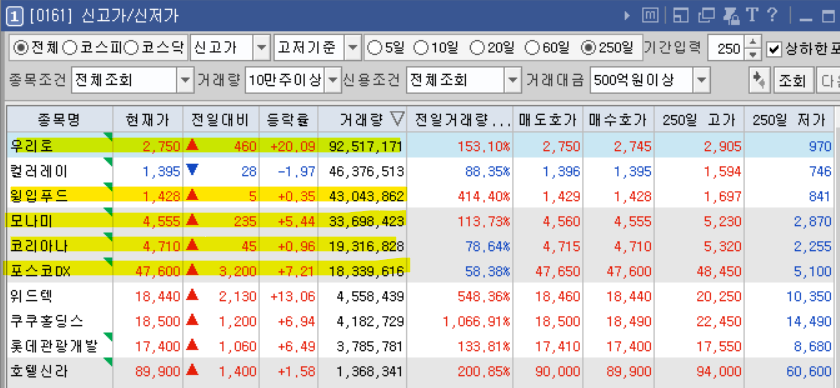Viewport: 840px width, 388px height.
Task: Click the T font size icon
Action: [752, 16]
